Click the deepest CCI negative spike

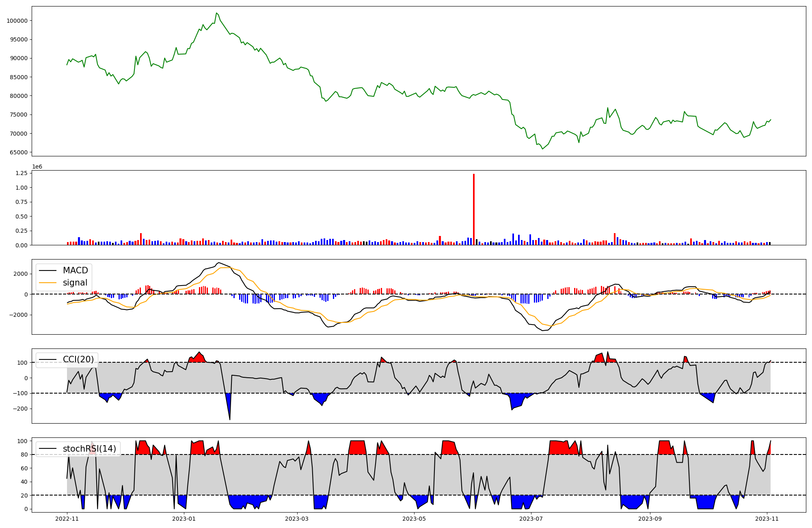[230, 418]
